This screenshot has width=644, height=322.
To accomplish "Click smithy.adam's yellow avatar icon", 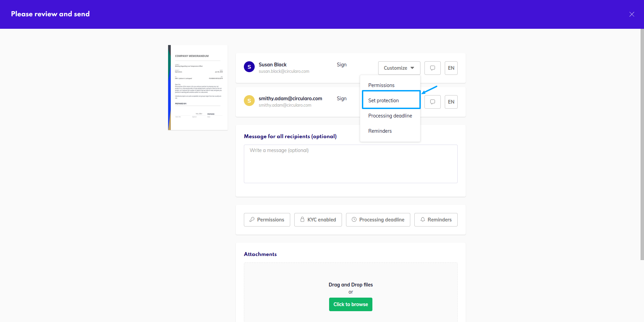I will [x=249, y=101].
